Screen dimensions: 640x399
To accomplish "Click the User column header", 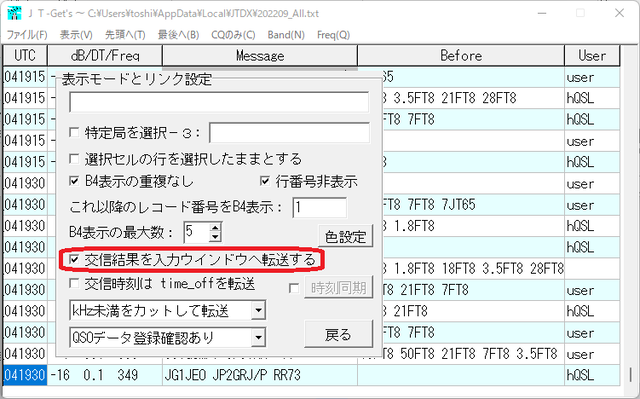I will (592, 55).
